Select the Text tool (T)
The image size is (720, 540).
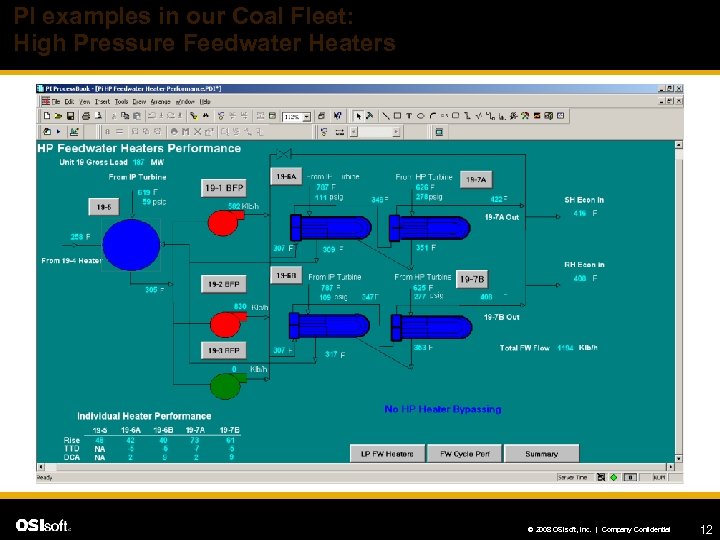(x=409, y=116)
